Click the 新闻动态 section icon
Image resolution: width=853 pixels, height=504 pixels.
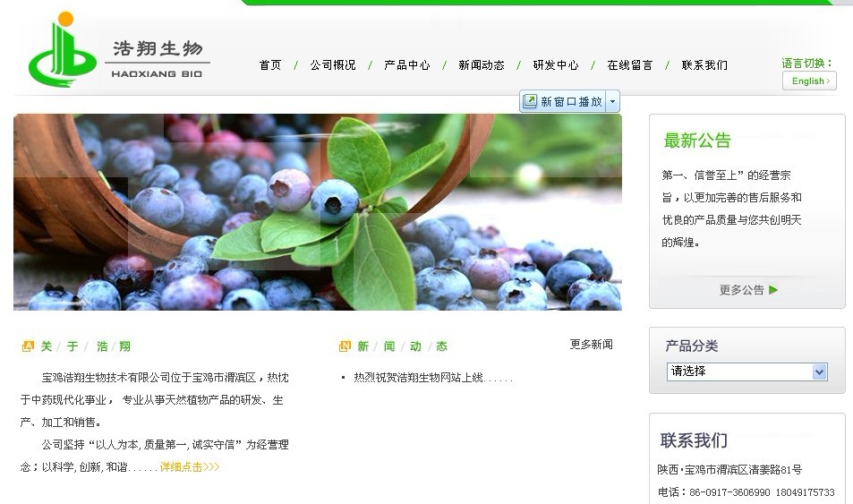click(345, 346)
